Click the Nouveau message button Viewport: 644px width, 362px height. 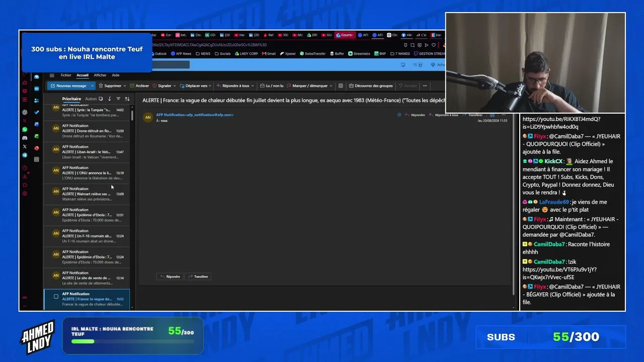point(68,86)
